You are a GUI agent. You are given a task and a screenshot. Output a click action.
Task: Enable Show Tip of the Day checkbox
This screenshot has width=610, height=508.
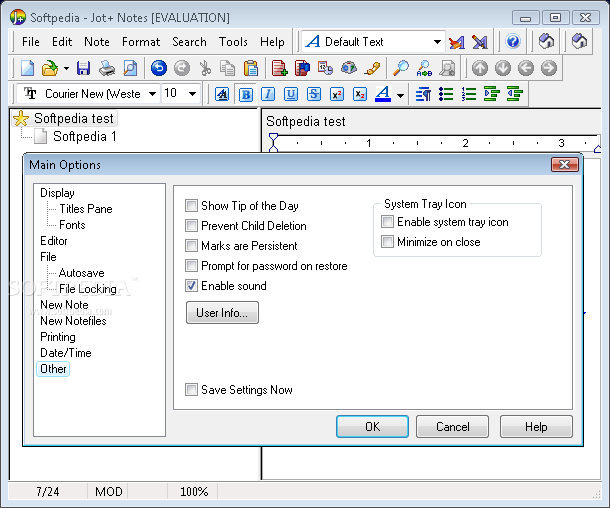coord(191,205)
